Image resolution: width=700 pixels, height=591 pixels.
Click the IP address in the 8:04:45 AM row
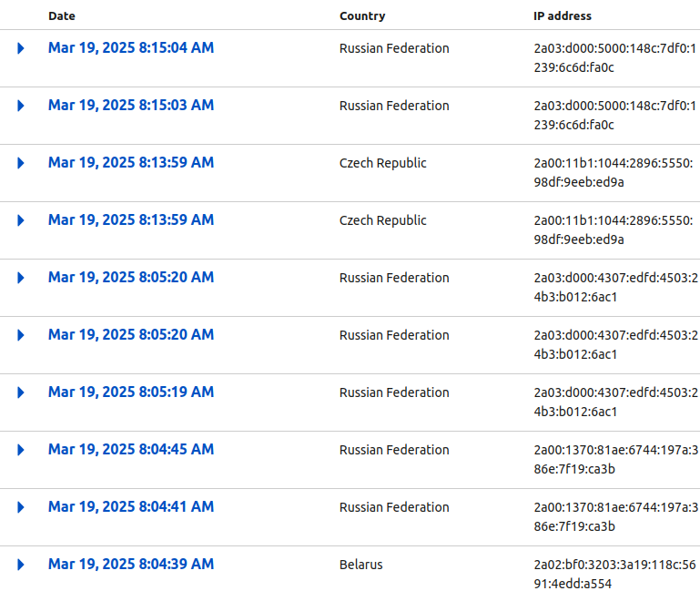click(x=615, y=459)
